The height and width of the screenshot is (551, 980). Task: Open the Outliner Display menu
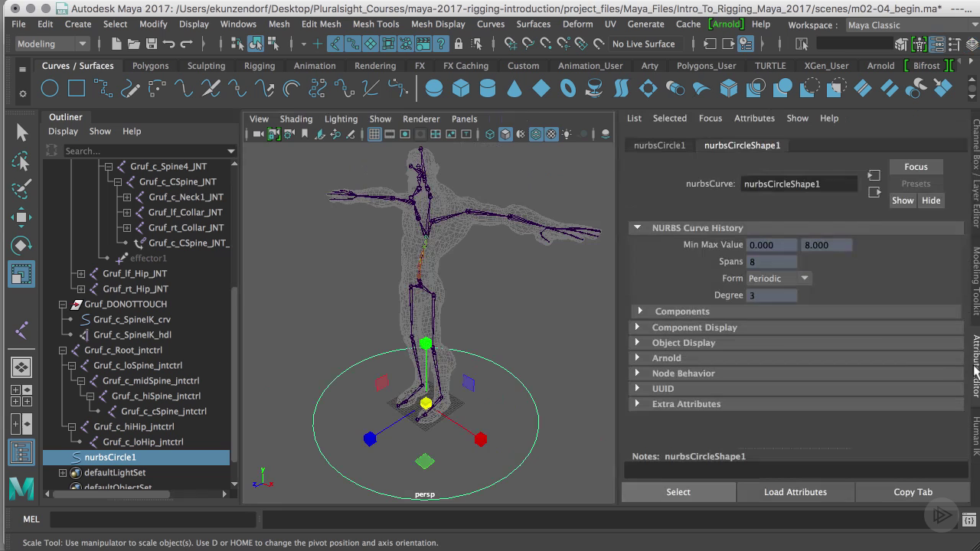(x=63, y=132)
